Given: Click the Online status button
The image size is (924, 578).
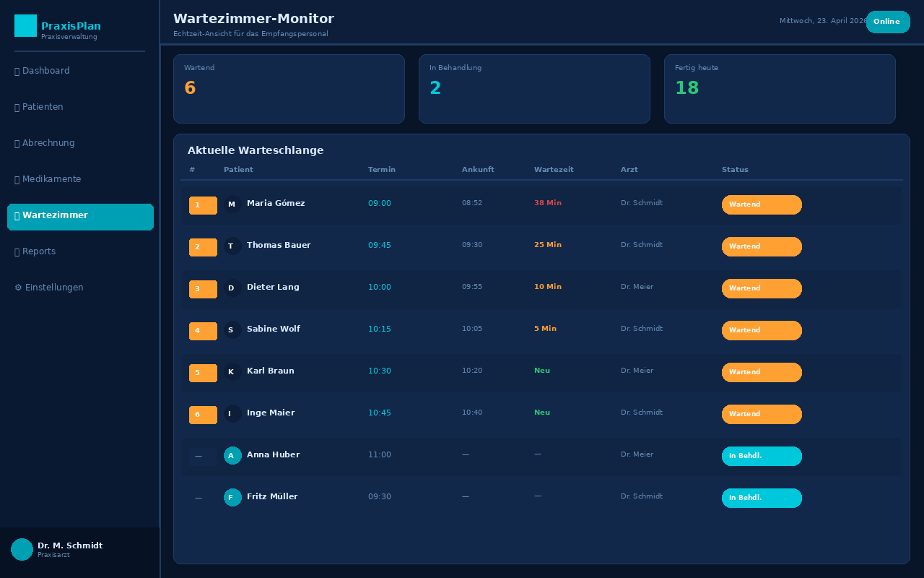Looking at the screenshot, I should 887,22.
